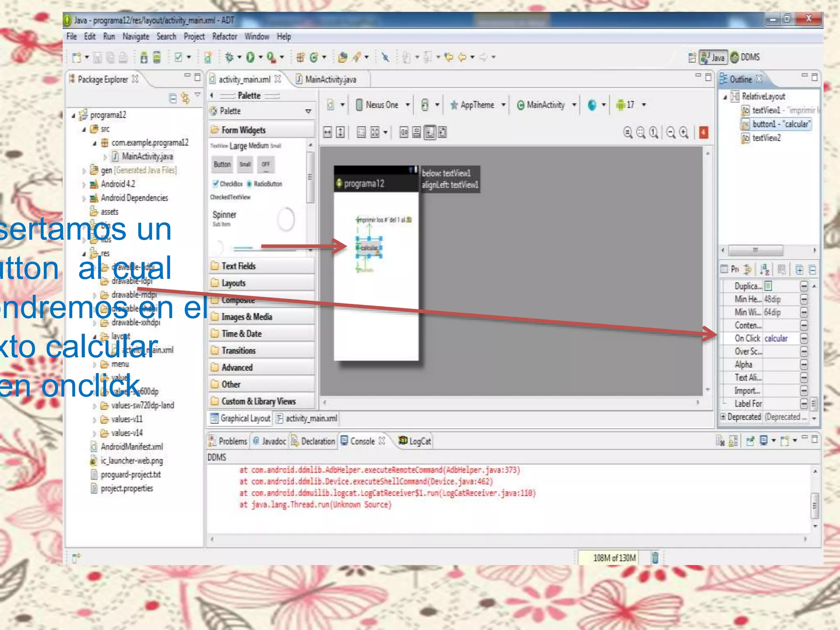This screenshot has width=840, height=630.
Task: Click the Debug bug icon
Action: [229, 57]
